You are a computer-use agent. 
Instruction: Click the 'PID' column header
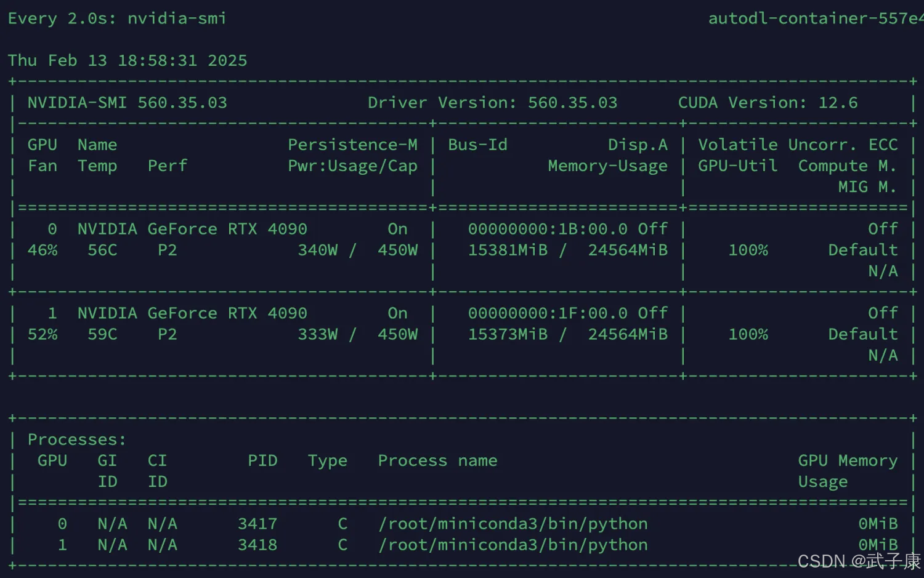(262, 460)
